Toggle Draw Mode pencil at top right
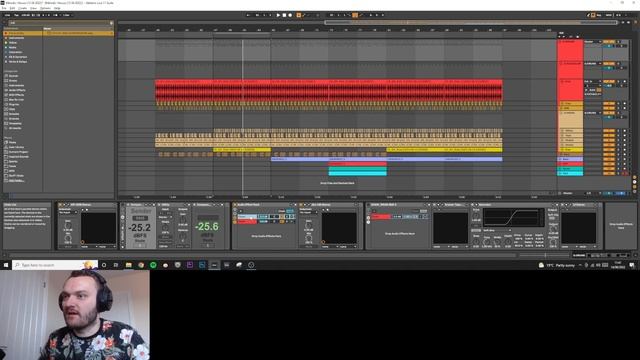This screenshot has height=360, width=640. click(588, 15)
